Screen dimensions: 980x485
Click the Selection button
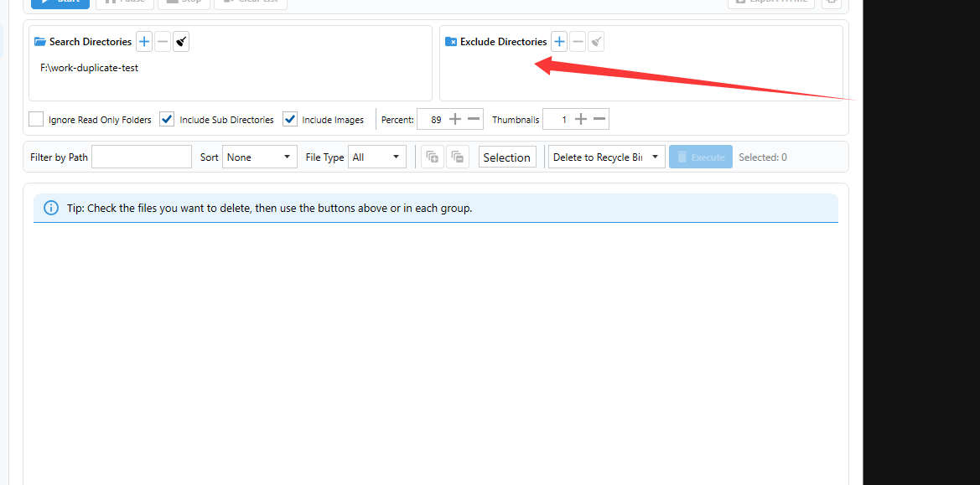[507, 157]
